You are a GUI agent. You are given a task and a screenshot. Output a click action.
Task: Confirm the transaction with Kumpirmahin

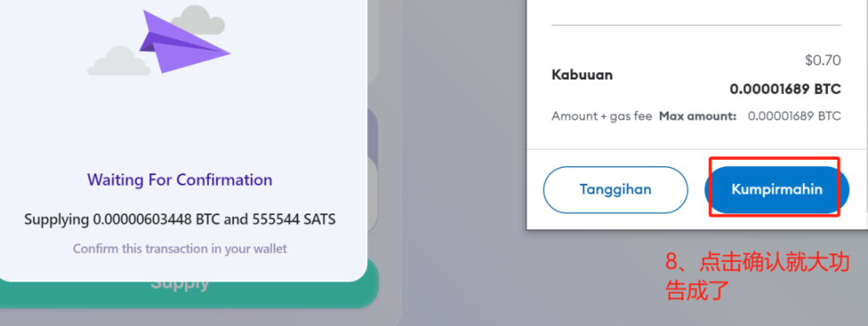(x=777, y=189)
